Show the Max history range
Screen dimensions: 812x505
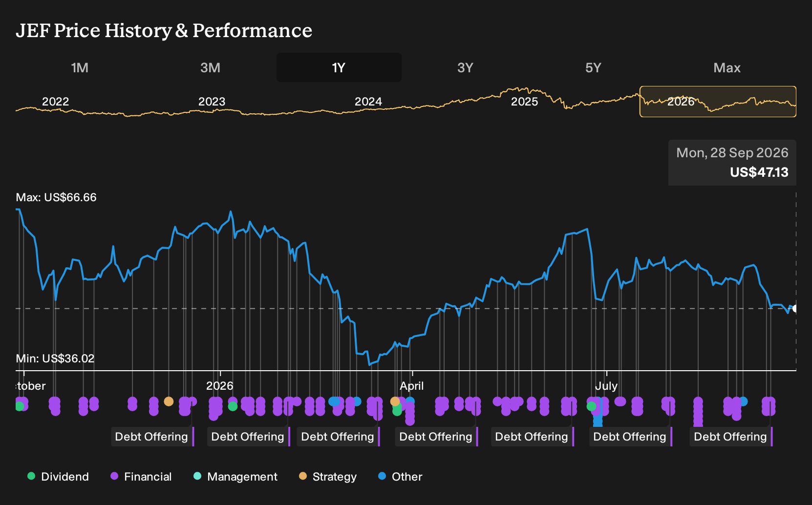point(727,67)
